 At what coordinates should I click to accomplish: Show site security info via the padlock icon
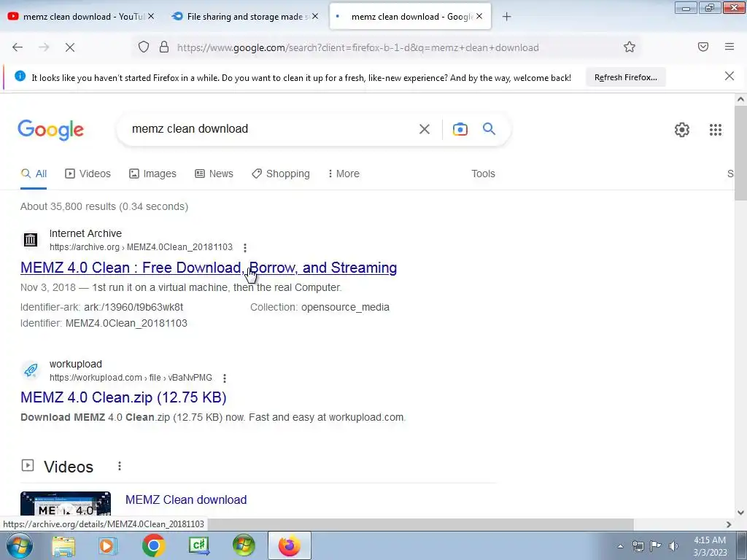click(x=164, y=47)
